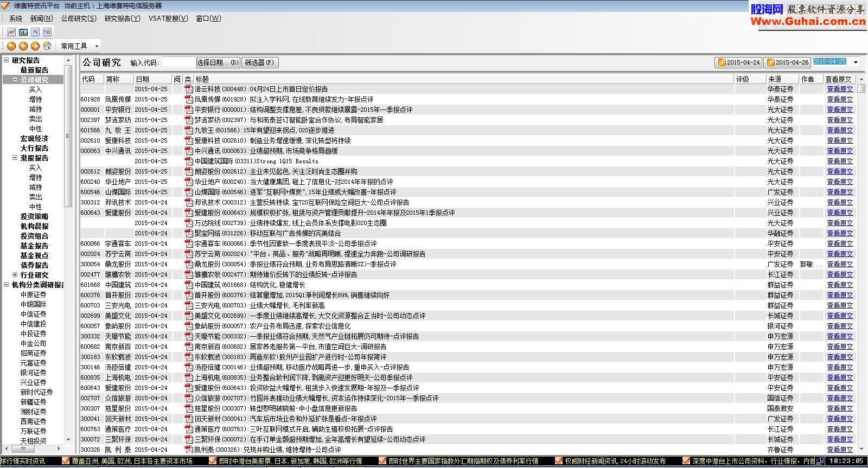Image resolution: width=868 pixels, height=468 pixels.
Task: Select 招商证券 in the tree
Action: 34,353
